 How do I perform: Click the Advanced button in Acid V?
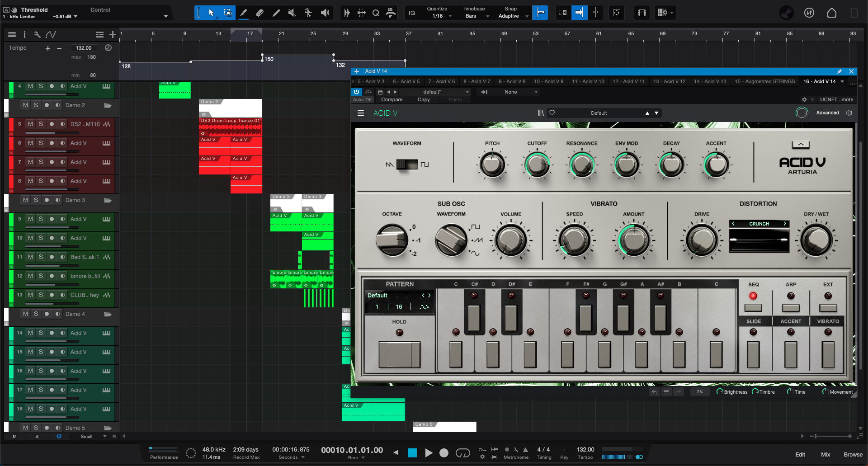point(827,113)
